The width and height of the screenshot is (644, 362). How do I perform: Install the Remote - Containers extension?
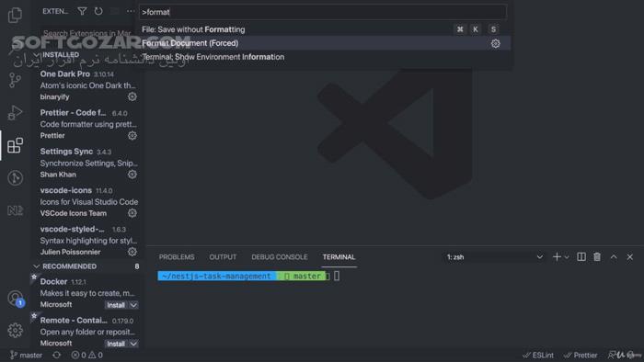(x=116, y=344)
